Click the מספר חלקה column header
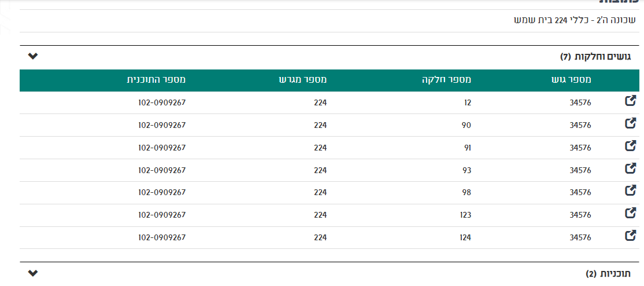 pos(446,79)
